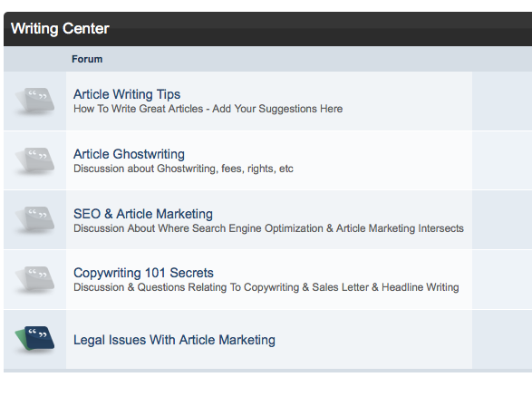Open Legal Issues With Article Marketing forum
The image size is (532, 406).
pos(174,340)
